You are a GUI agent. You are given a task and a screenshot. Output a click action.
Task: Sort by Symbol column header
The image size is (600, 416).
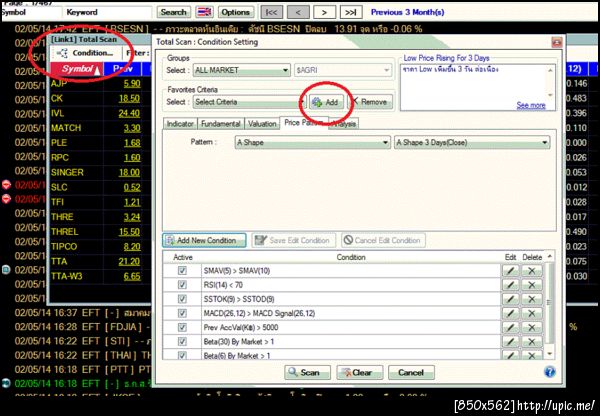tap(77, 69)
